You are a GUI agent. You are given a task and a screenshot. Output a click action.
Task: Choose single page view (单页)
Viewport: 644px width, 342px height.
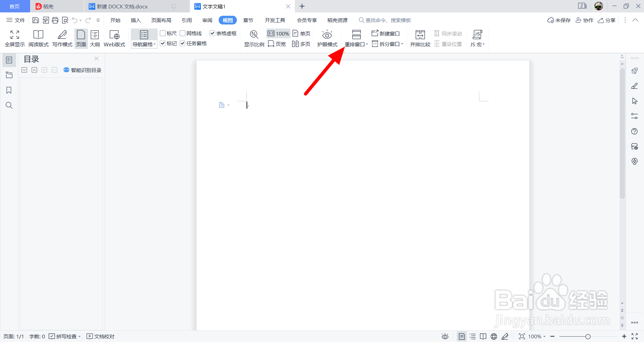302,34
